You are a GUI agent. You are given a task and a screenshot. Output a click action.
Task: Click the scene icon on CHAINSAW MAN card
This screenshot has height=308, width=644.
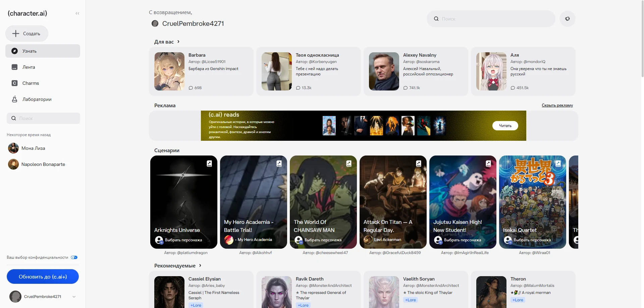point(349,164)
